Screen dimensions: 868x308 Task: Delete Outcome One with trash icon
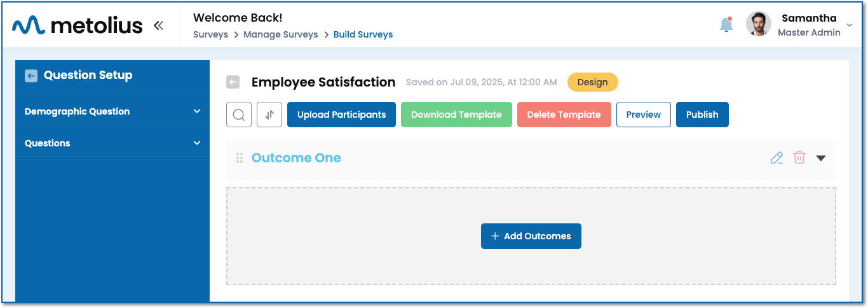(799, 158)
